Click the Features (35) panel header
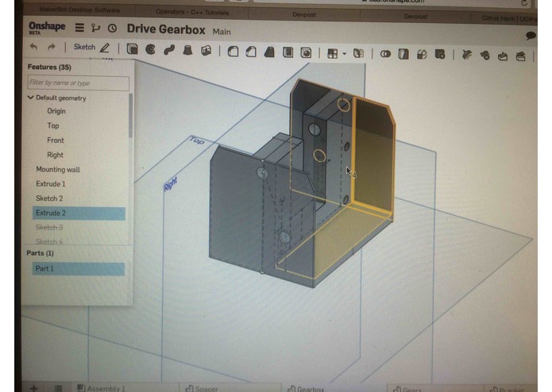The image size is (552, 392). click(x=49, y=67)
